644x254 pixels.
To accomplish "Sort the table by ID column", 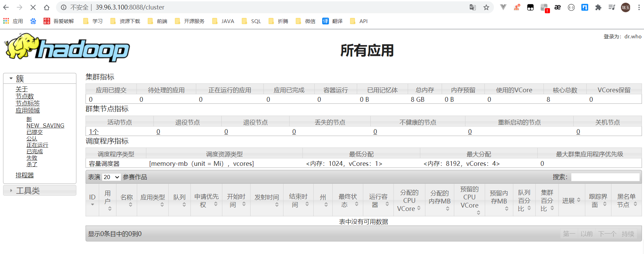I will (x=92, y=200).
